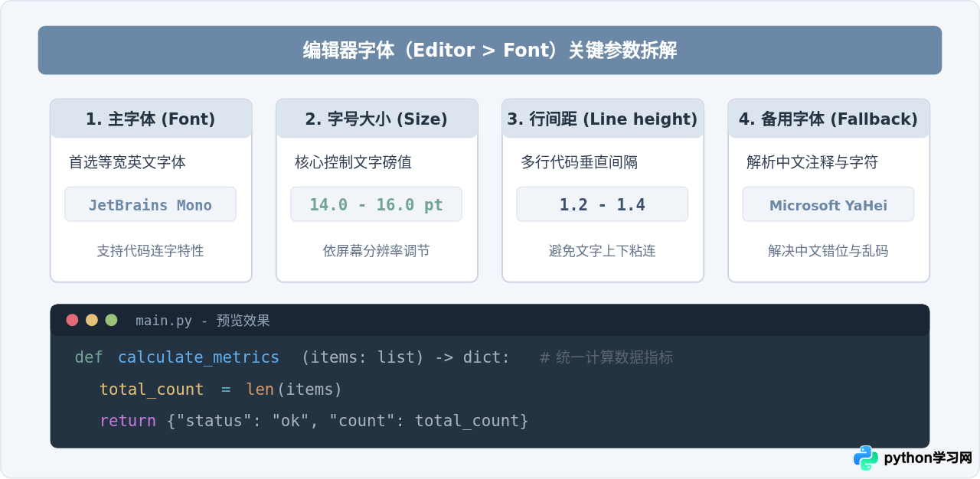This screenshot has height=479, width=980.
Task: Click the python学习网 site label
Action: coord(928,458)
